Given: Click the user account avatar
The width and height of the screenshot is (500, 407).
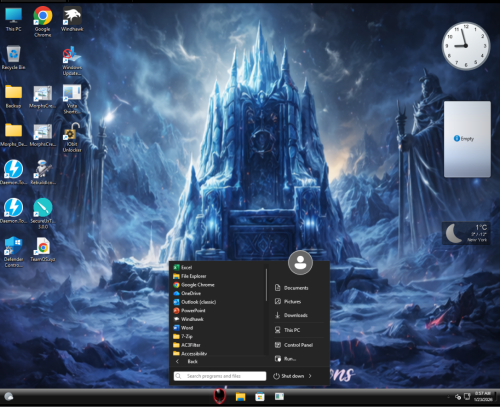Looking at the screenshot, I should point(300,262).
